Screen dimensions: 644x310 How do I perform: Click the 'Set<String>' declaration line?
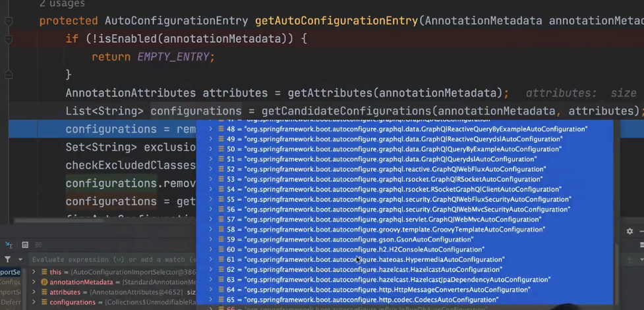point(131,147)
